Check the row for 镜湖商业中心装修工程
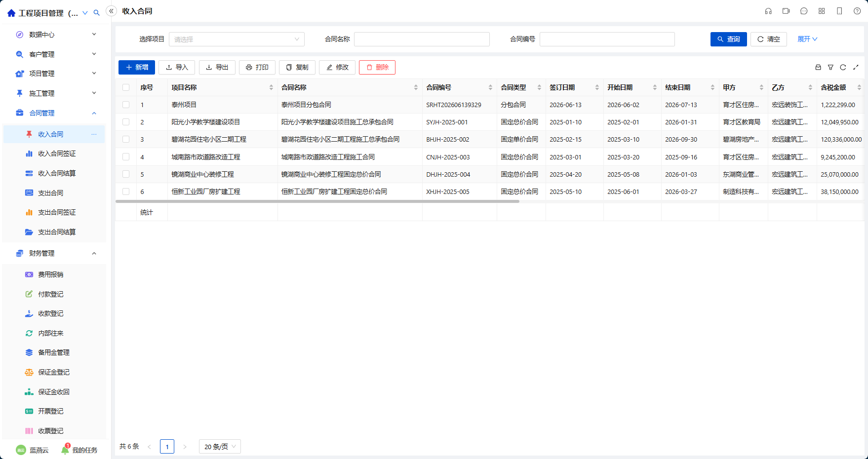The image size is (868, 459). point(126,174)
